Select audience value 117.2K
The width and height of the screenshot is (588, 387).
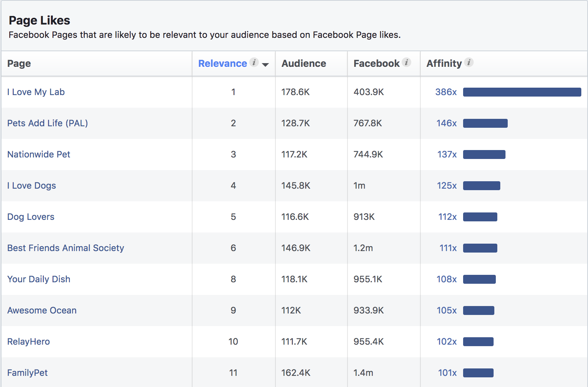click(x=294, y=155)
